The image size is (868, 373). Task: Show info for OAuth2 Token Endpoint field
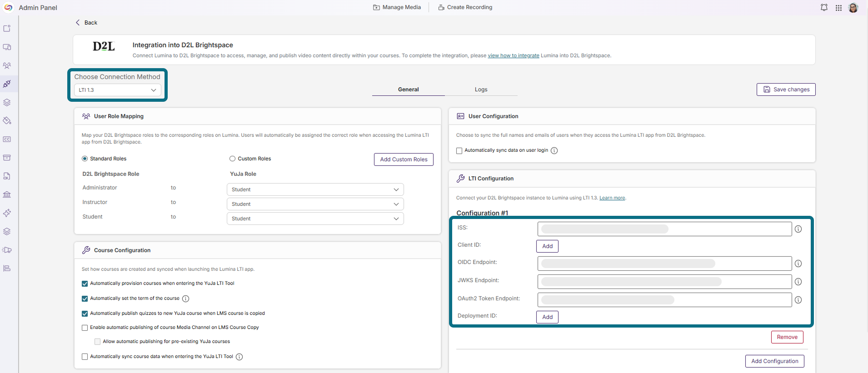point(798,300)
